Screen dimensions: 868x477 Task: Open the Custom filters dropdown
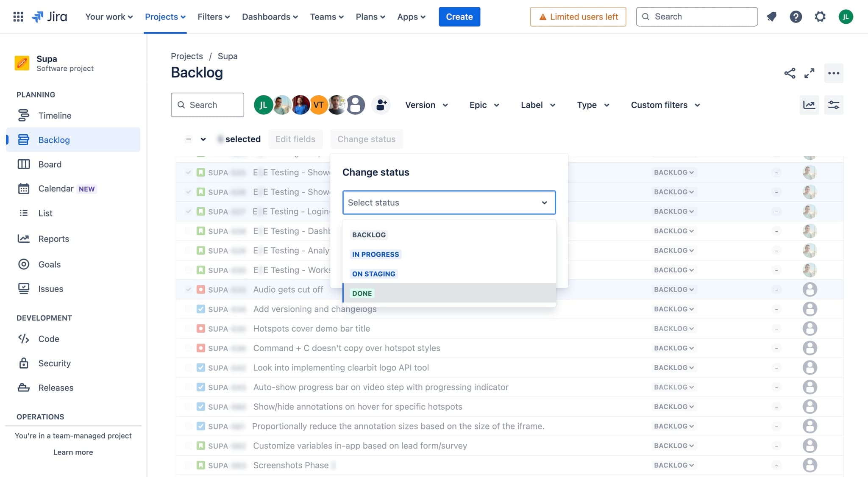[664, 105]
